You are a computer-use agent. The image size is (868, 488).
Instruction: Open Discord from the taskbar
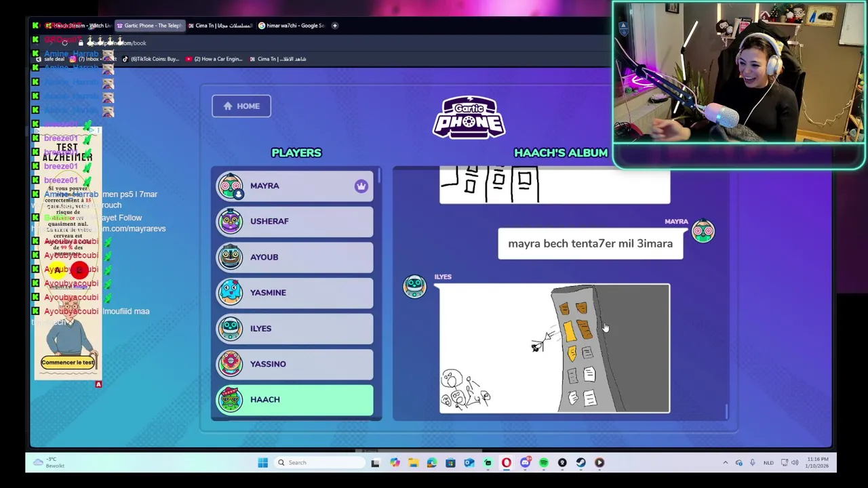point(525,463)
